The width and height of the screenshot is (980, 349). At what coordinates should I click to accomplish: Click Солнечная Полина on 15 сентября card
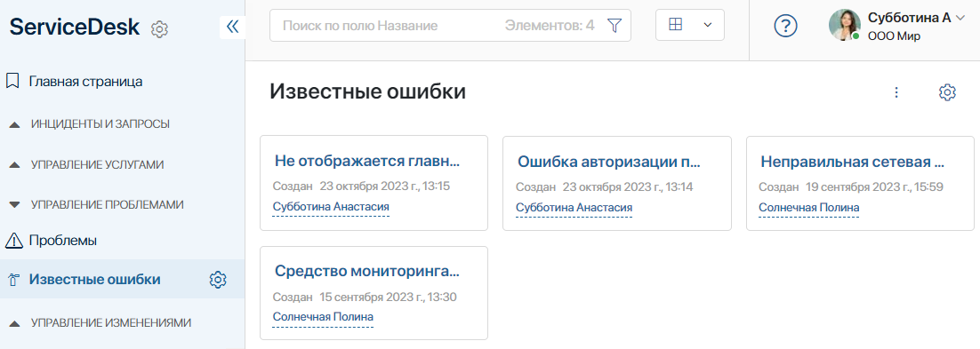pos(323,316)
